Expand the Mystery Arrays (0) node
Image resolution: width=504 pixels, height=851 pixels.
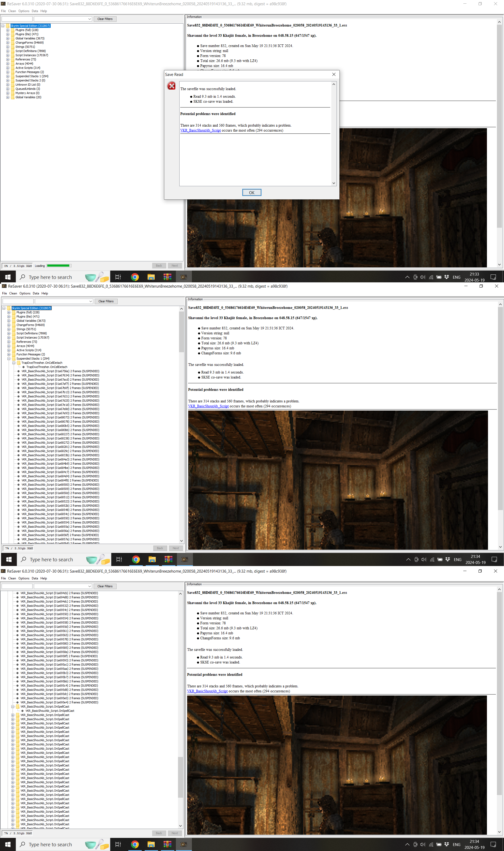[7, 93]
